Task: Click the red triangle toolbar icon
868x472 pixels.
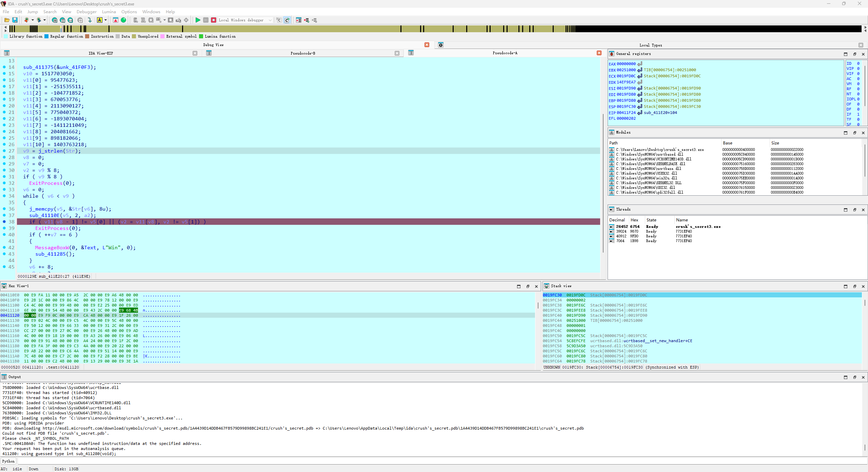Action: [x=116, y=20]
